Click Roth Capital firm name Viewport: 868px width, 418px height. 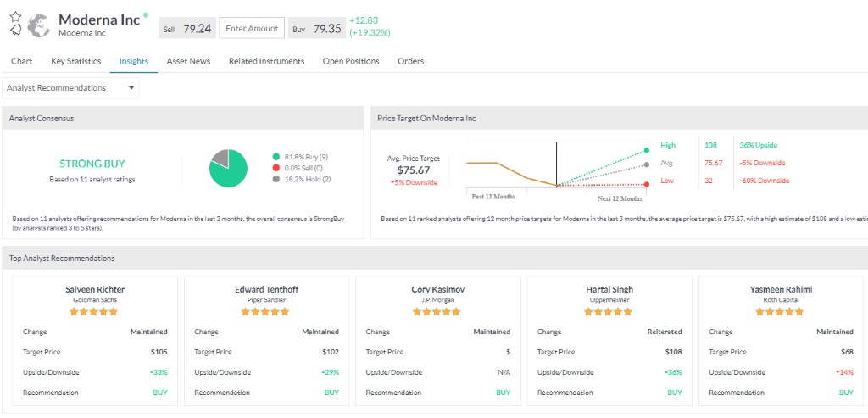(x=781, y=300)
